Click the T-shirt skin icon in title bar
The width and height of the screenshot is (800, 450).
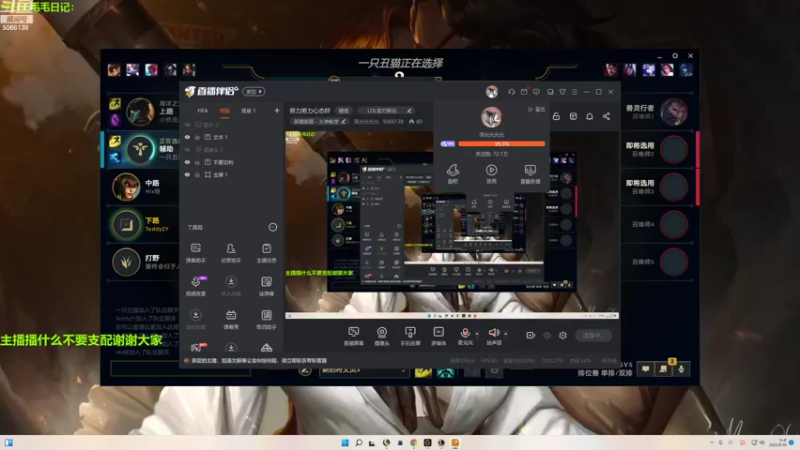562,92
